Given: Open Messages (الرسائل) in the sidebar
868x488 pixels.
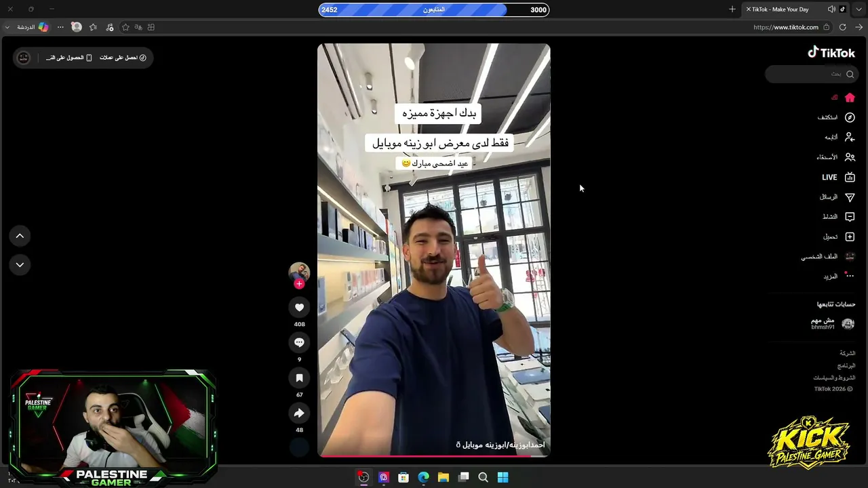Looking at the screenshot, I should tap(837, 197).
